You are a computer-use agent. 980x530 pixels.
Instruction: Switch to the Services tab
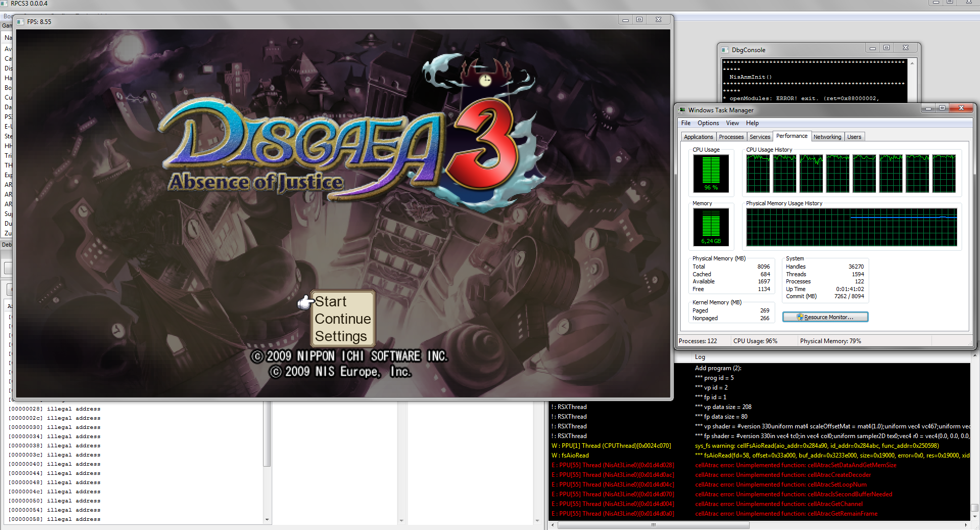pos(760,137)
